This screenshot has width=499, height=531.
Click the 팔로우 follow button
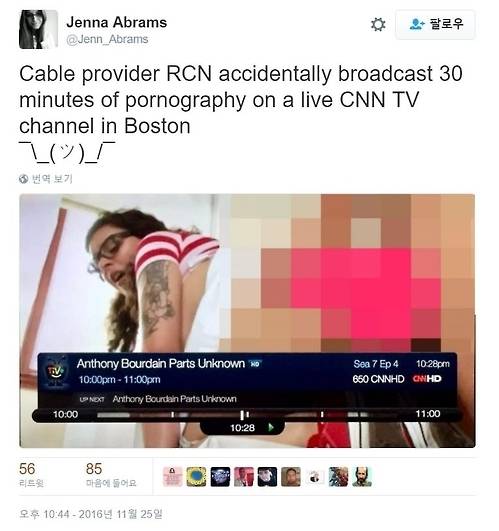tap(435, 24)
